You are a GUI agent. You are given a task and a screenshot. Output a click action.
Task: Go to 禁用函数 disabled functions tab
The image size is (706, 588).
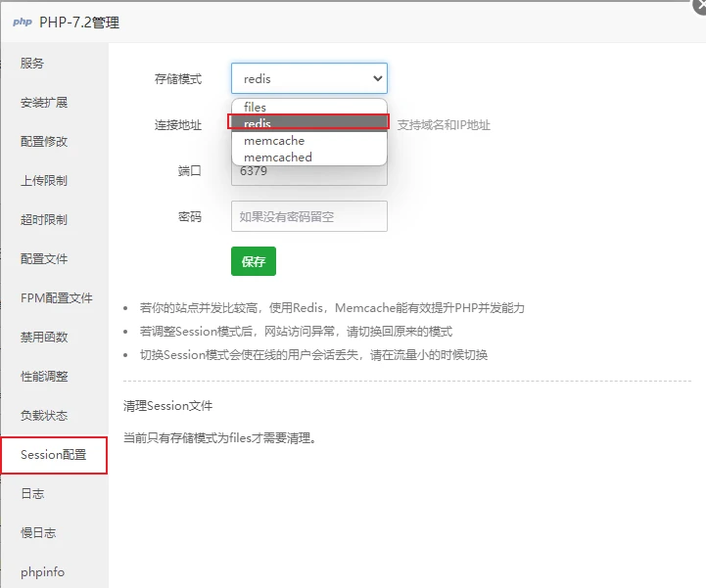44,338
